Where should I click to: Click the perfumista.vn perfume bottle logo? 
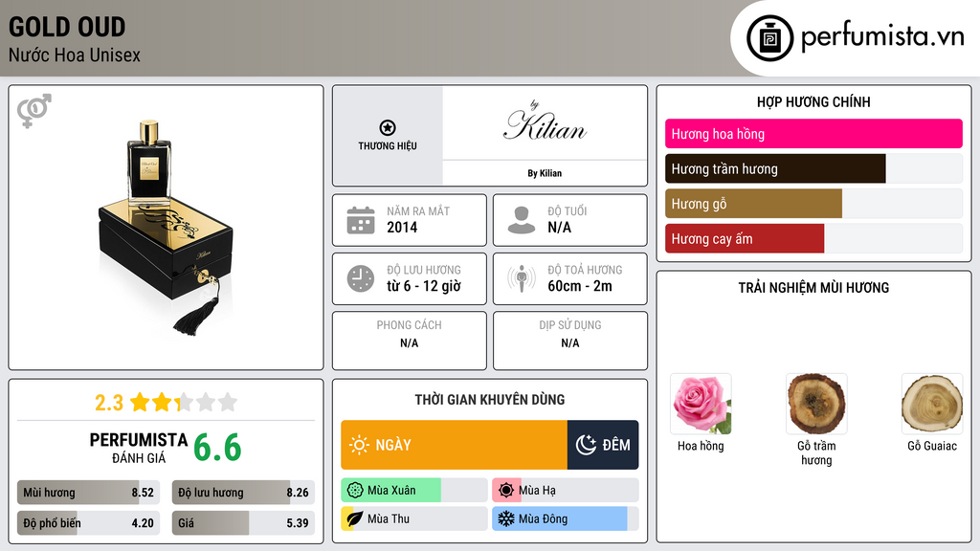click(x=768, y=38)
